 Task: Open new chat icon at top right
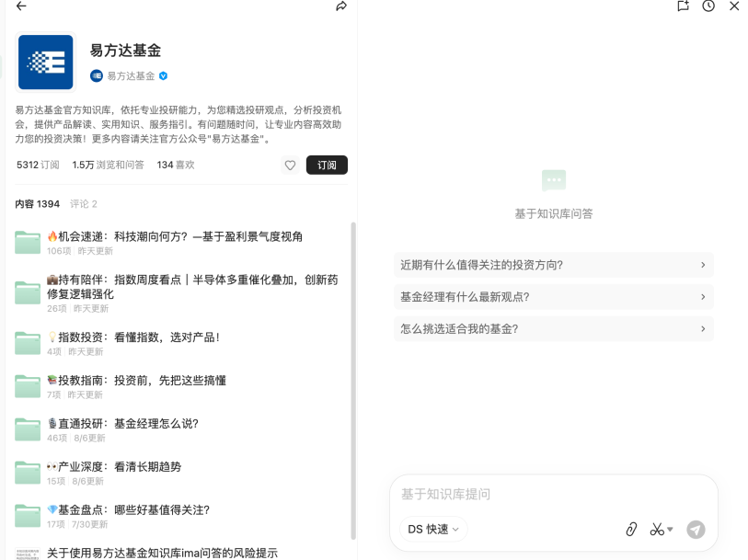(683, 6)
